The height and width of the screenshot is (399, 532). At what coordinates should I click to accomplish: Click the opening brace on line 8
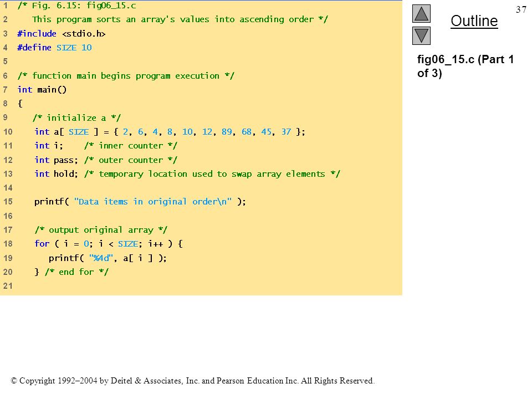[20, 104]
